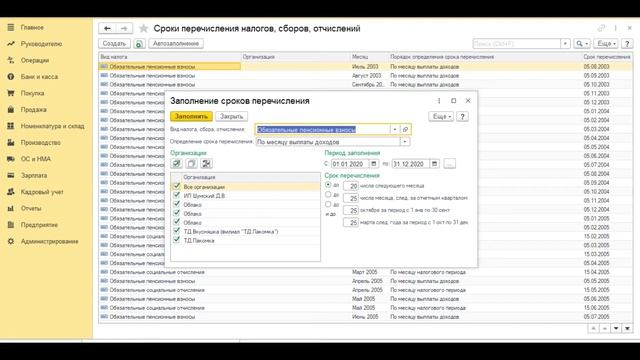Click the end date field 31.12.2020

point(411,164)
